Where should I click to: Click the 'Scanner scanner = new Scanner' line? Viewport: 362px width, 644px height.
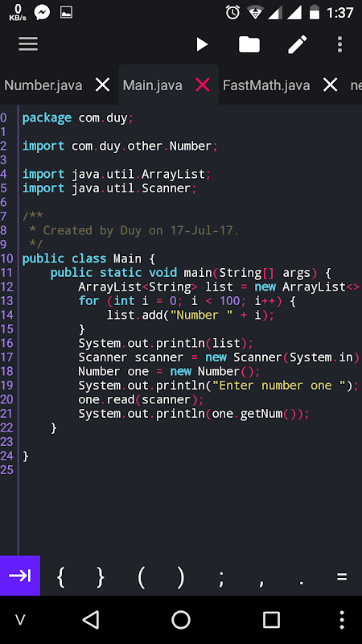click(x=219, y=357)
